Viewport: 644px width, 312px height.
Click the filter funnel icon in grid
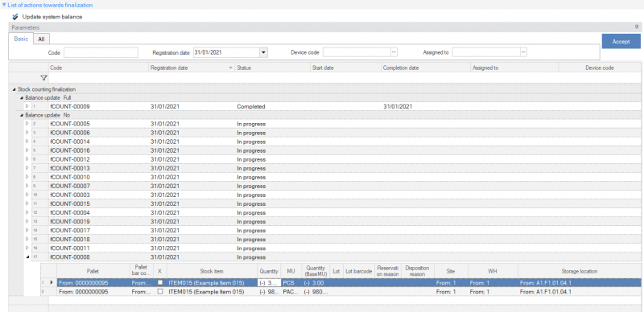pyautogui.click(x=43, y=77)
